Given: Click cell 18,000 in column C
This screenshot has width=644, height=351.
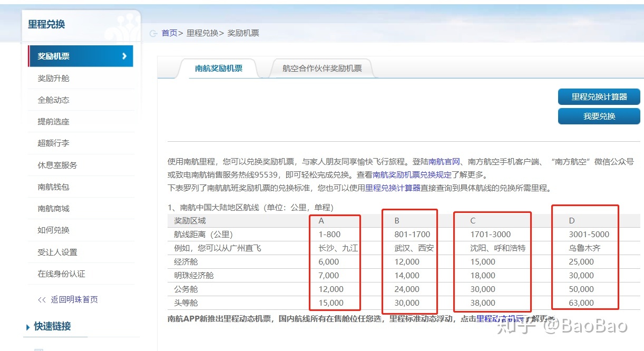Looking at the screenshot, I should click(x=483, y=275).
